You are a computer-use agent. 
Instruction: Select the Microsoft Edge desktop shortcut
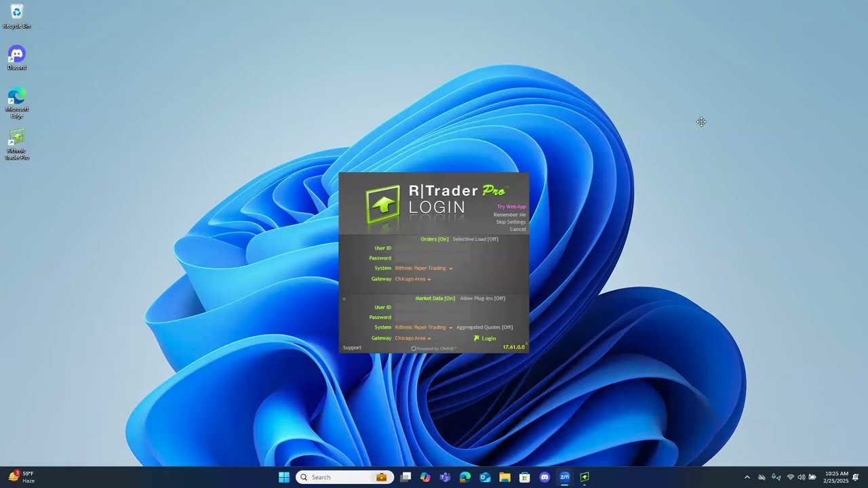pos(17,102)
